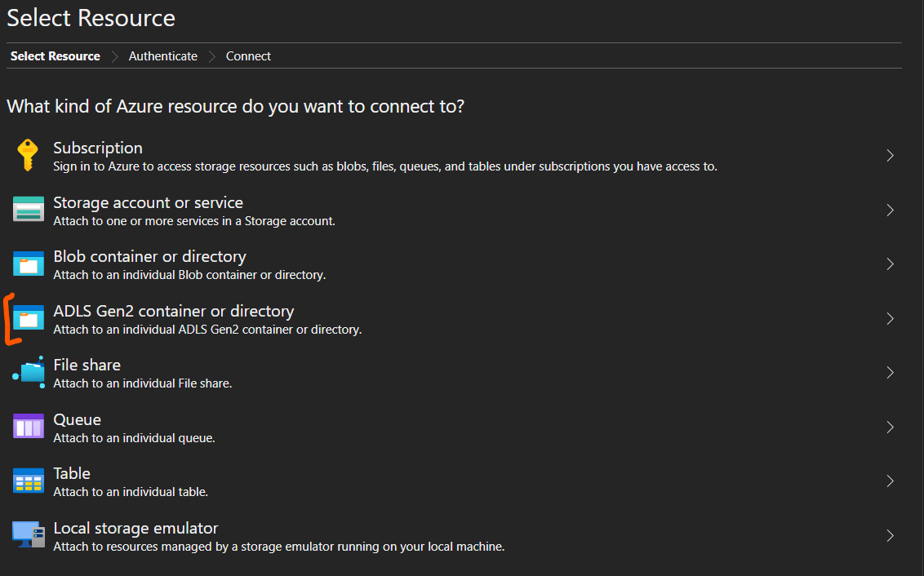The height and width of the screenshot is (576, 924).
Task: Click the Select Resource dialog title
Action: coord(91,18)
